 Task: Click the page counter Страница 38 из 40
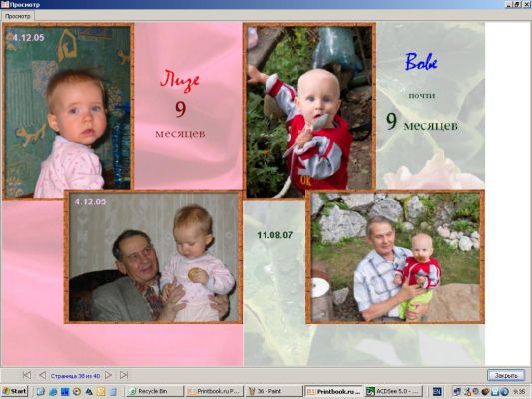[75, 376]
